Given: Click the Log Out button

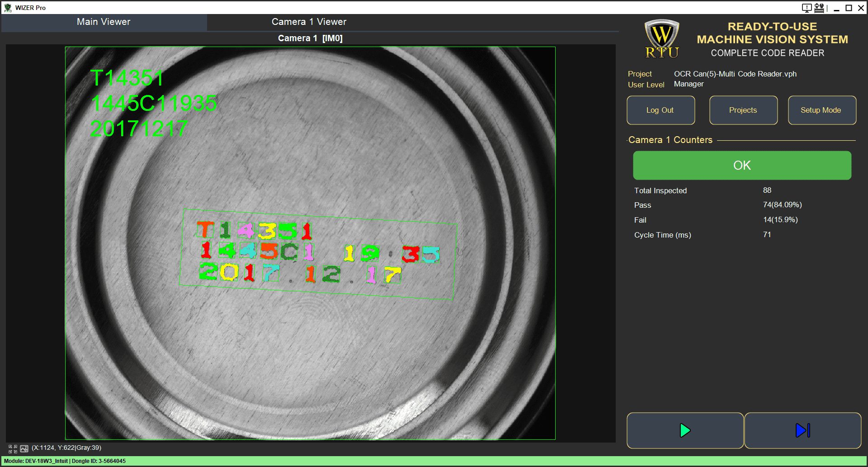Looking at the screenshot, I should pos(660,110).
